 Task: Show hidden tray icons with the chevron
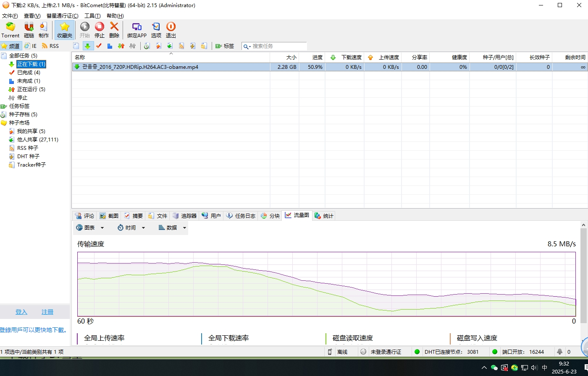(484, 368)
